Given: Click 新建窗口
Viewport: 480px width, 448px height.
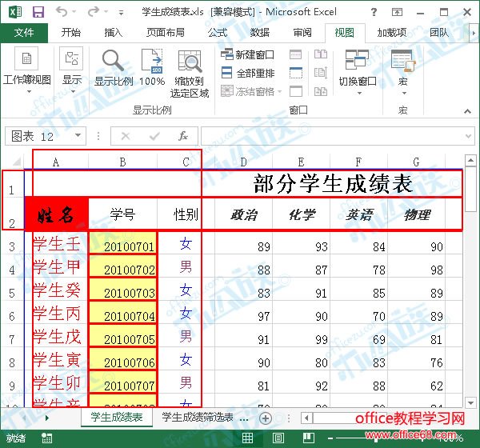Looking at the screenshot, I should (x=247, y=55).
